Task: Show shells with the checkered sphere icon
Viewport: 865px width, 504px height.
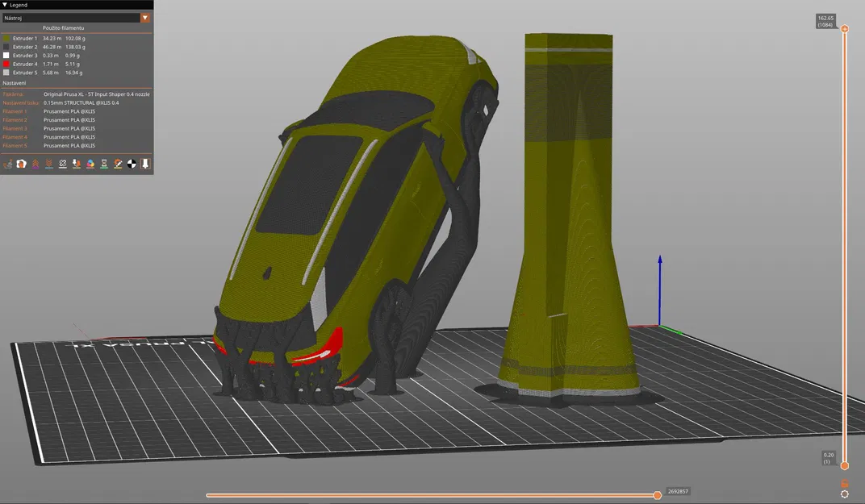Action: coord(131,164)
